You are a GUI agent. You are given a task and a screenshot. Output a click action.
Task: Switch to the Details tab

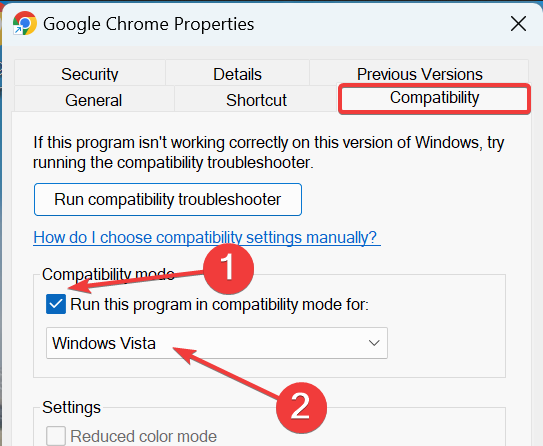click(x=237, y=73)
